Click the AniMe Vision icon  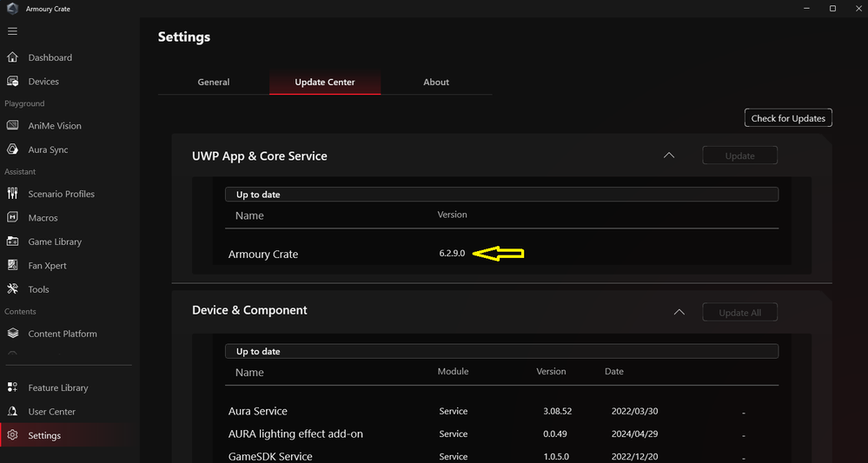click(13, 126)
